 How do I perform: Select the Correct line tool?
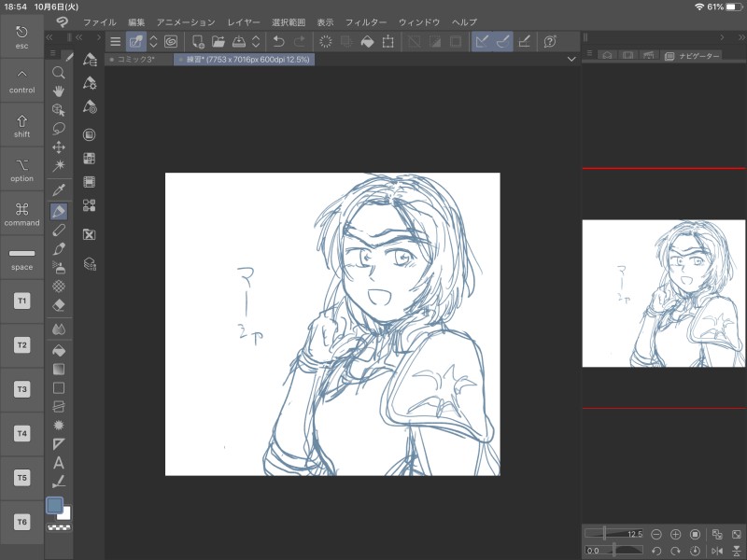pyautogui.click(x=59, y=482)
